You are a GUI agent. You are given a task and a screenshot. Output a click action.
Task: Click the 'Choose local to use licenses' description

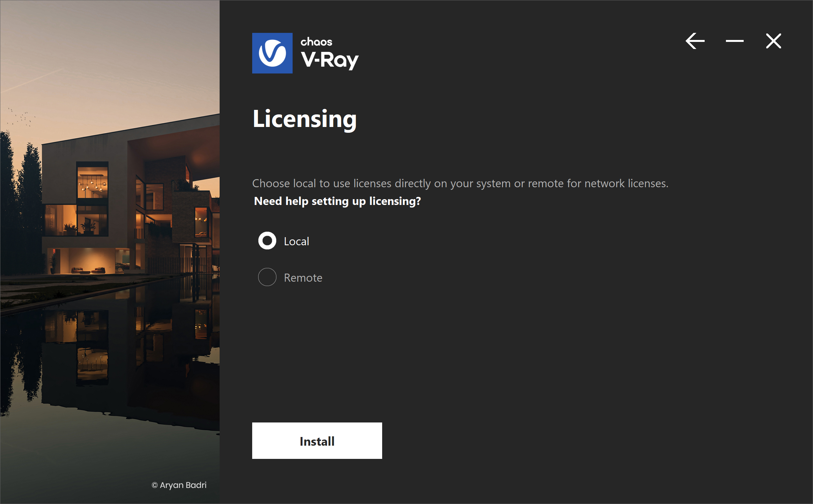pyautogui.click(x=461, y=183)
